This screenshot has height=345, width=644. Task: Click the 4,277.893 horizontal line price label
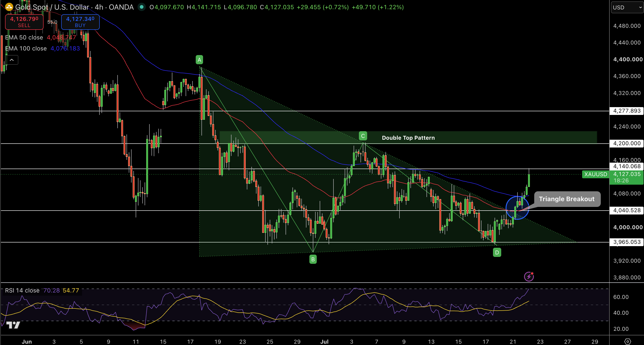627,111
